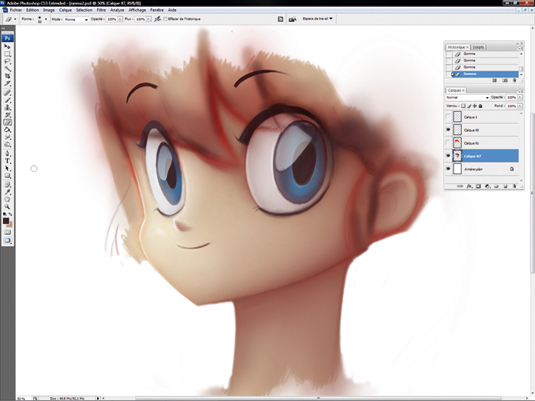Viewport: 535px width, 401px height.
Task: Enable airbrush mode in options bar
Action: (157, 19)
